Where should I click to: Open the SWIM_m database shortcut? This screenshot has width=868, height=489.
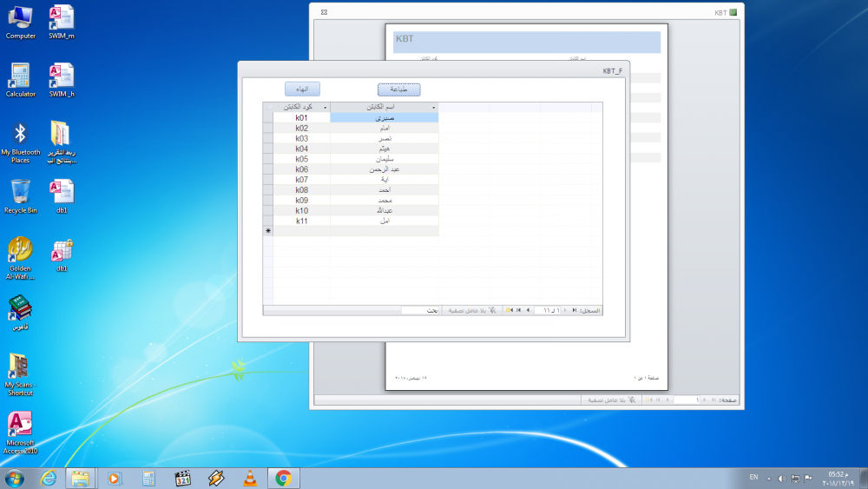(x=62, y=21)
